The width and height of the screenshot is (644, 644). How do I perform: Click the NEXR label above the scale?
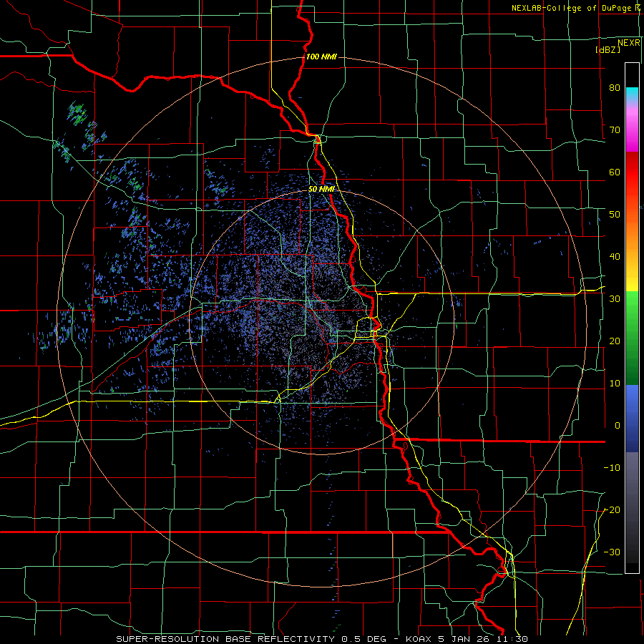(x=628, y=43)
